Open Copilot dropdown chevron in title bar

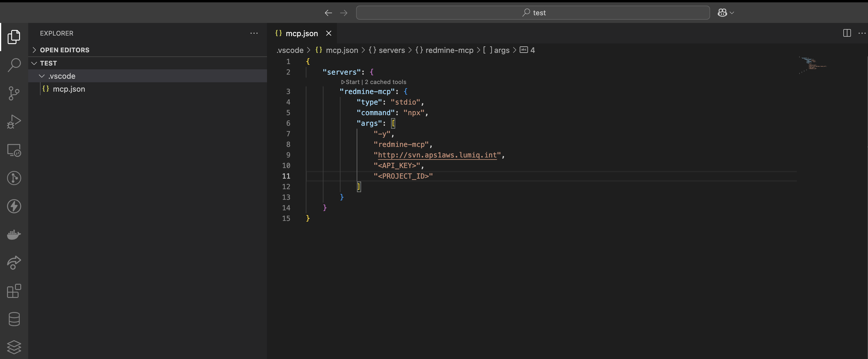tap(732, 13)
